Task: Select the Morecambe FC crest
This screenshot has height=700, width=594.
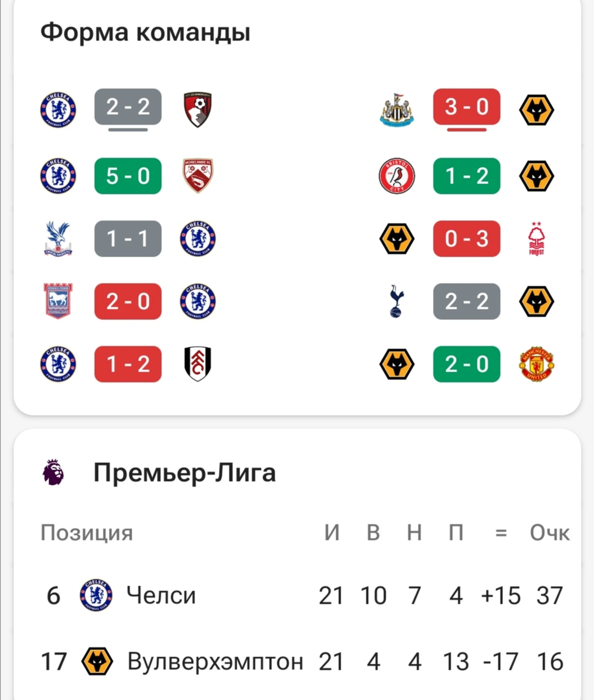Action: click(198, 175)
